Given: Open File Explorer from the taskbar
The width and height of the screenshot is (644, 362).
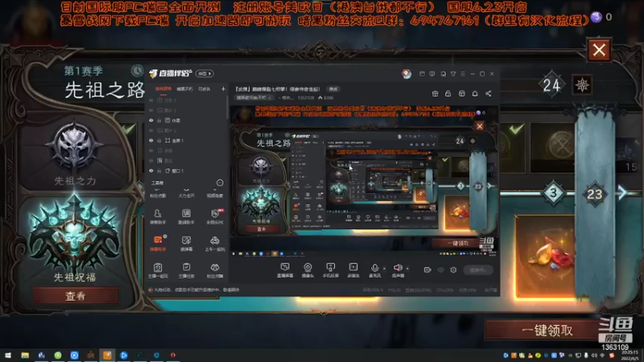Looking at the screenshot, I should pyautogui.click(x=25, y=355).
